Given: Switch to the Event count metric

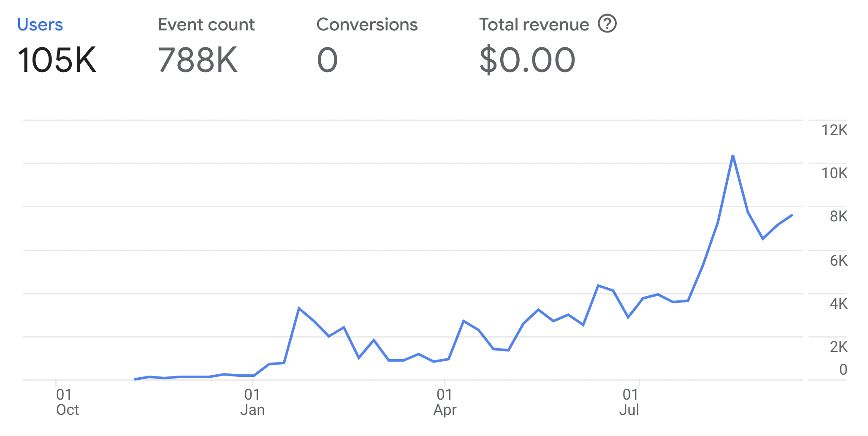Looking at the screenshot, I should 206,25.
